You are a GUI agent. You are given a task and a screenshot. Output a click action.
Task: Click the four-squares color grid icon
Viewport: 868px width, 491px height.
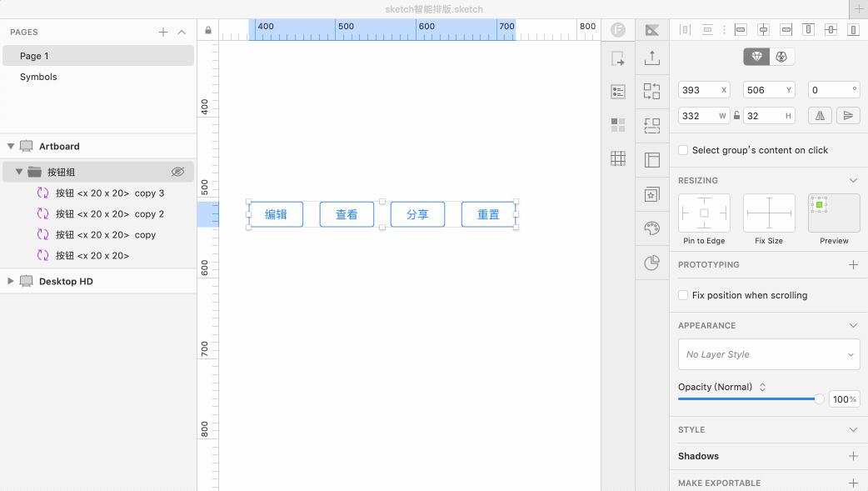coord(618,125)
